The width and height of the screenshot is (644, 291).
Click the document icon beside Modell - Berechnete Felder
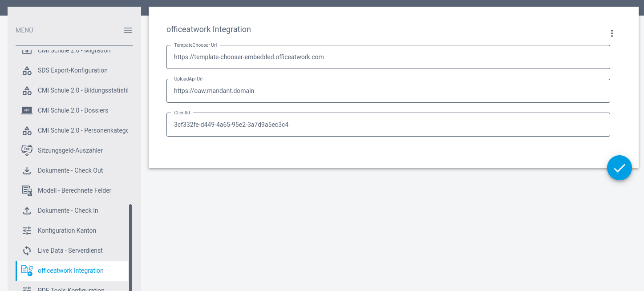click(x=27, y=190)
